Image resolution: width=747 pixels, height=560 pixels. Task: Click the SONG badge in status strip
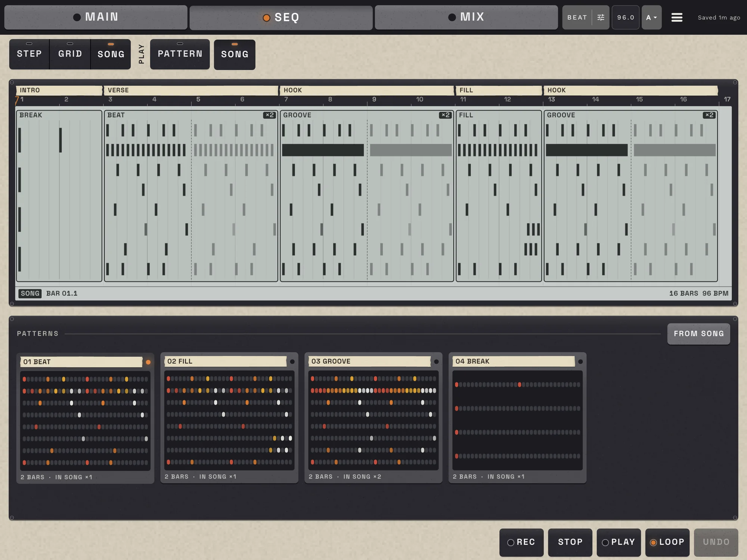[30, 293]
